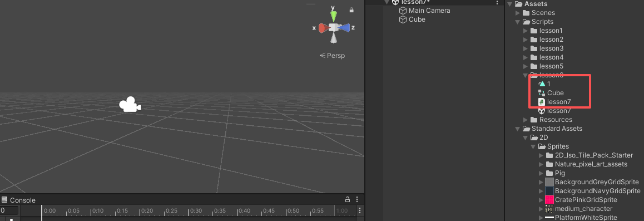Collapse the Scripts folder arrow
The height and width of the screenshot is (221, 644).
[518, 22]
